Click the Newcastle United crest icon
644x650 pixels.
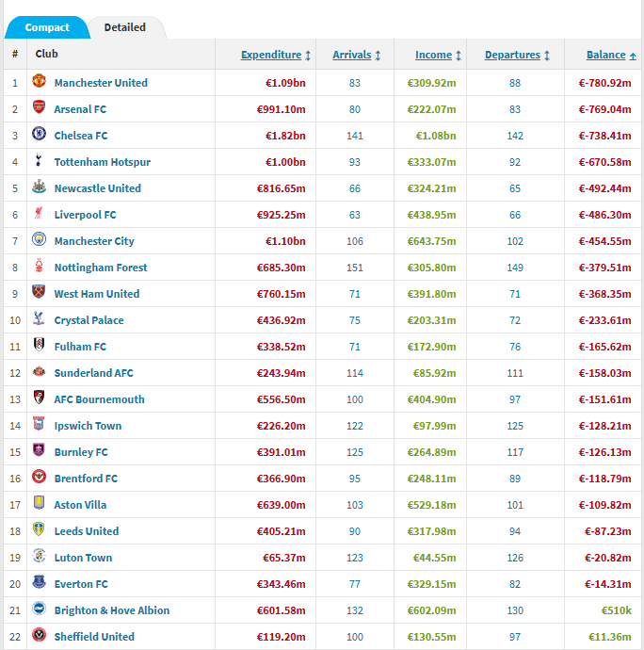pyautogui.click(x=39, y=187)
